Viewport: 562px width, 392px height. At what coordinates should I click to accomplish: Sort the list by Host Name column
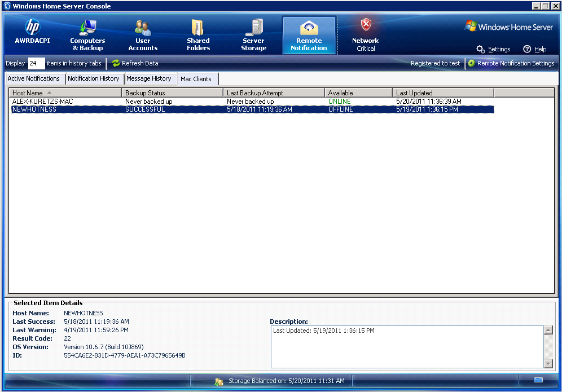65,93
